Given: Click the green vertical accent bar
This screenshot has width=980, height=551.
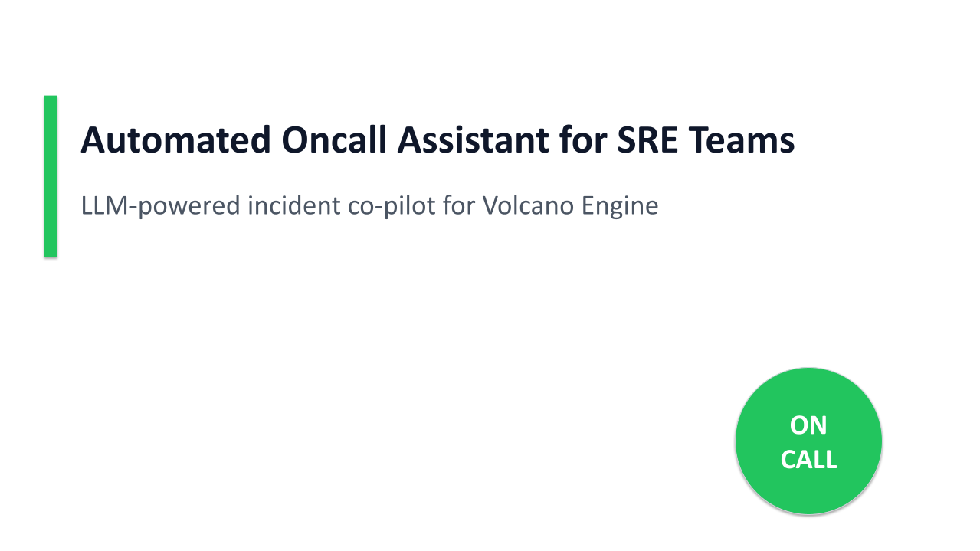Looking at the screenshot, I should [51, 176].
